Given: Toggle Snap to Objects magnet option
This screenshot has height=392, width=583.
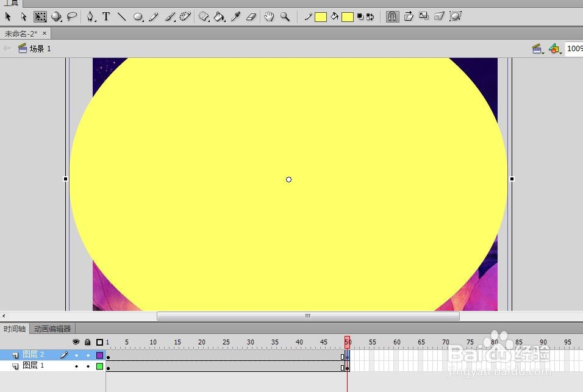Looking at the screenshot, I should click(x=392, y=16).
